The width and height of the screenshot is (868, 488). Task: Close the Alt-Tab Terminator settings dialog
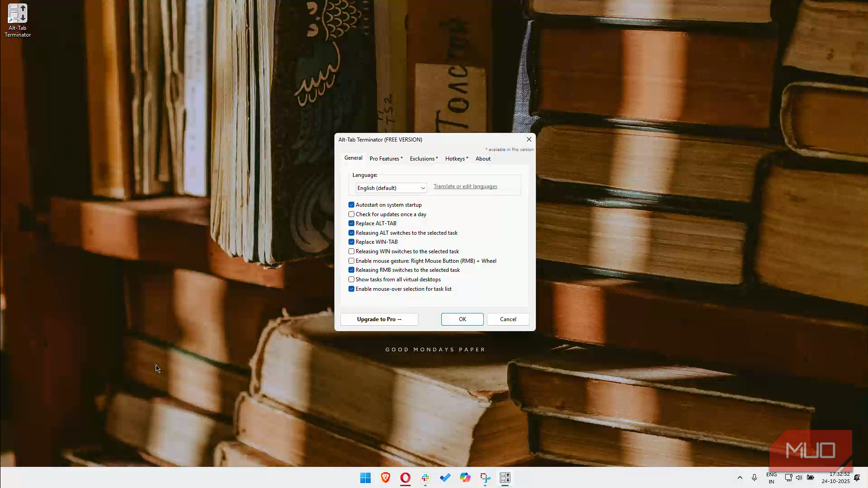click(x=529, y=139)
